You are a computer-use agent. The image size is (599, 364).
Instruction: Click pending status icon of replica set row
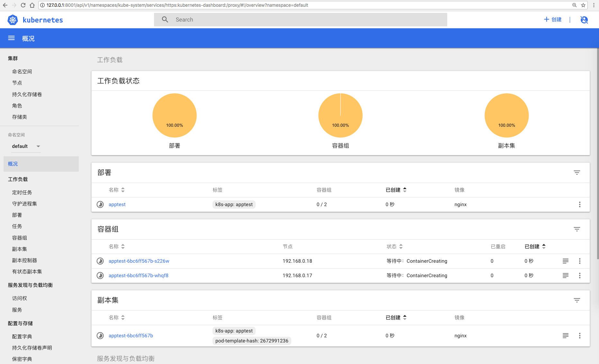coord(100,336)
